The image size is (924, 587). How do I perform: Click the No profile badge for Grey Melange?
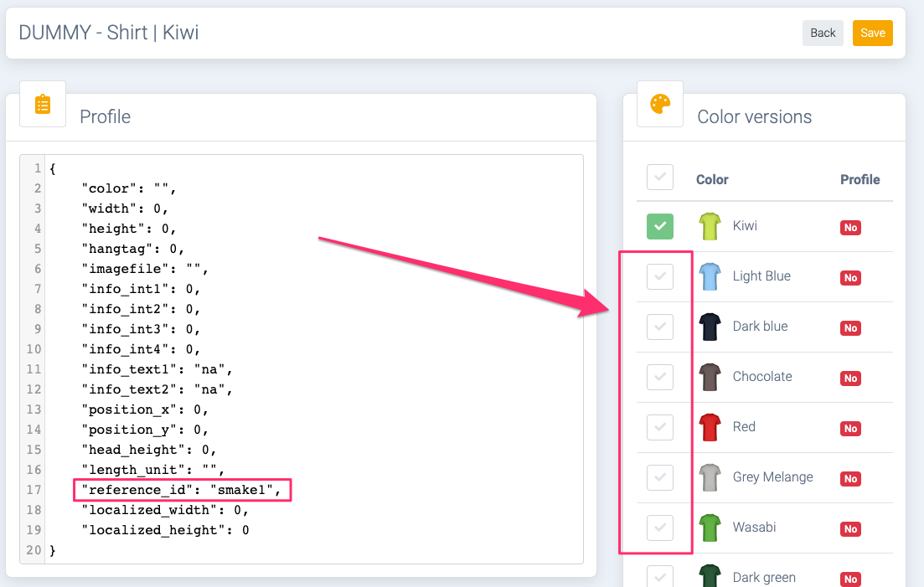point(850,479)
